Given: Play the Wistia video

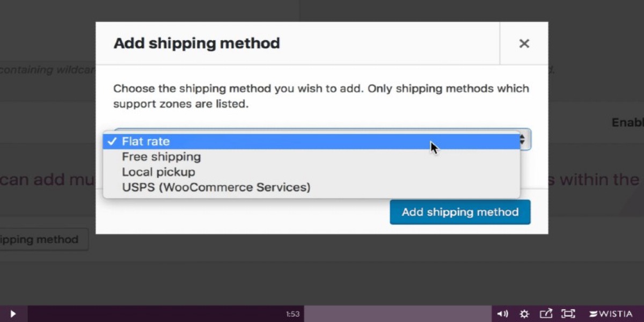Looking at the screenshot, I should [x=13, y=314].
